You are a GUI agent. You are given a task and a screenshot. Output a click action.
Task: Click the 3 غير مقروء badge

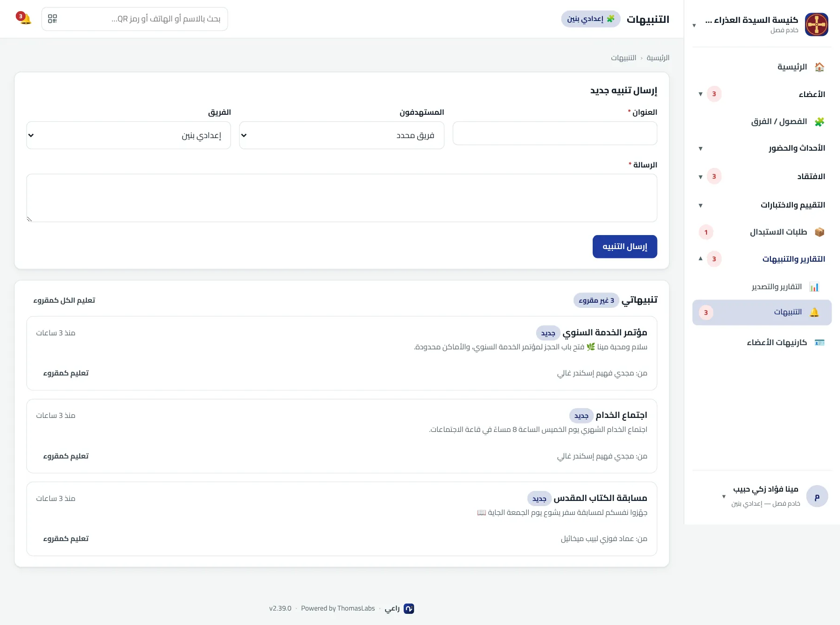pyautogui.click(x=596, y=300)
